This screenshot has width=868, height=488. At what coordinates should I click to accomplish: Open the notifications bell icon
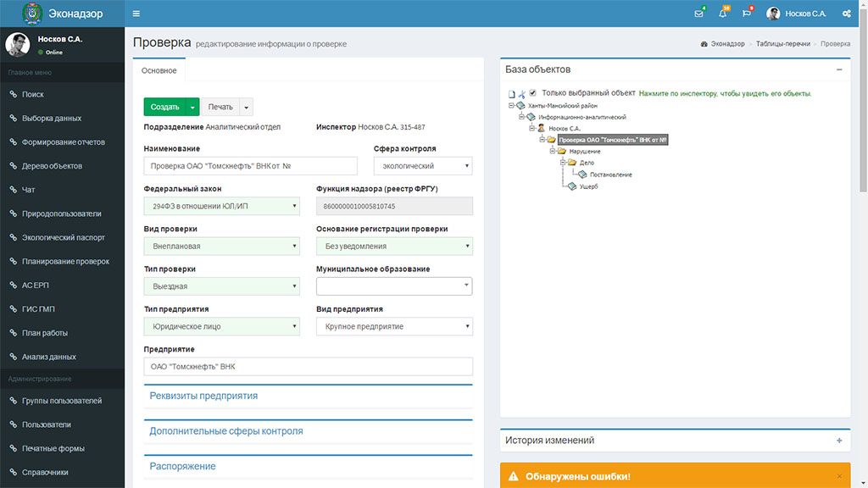click(722, 14)
